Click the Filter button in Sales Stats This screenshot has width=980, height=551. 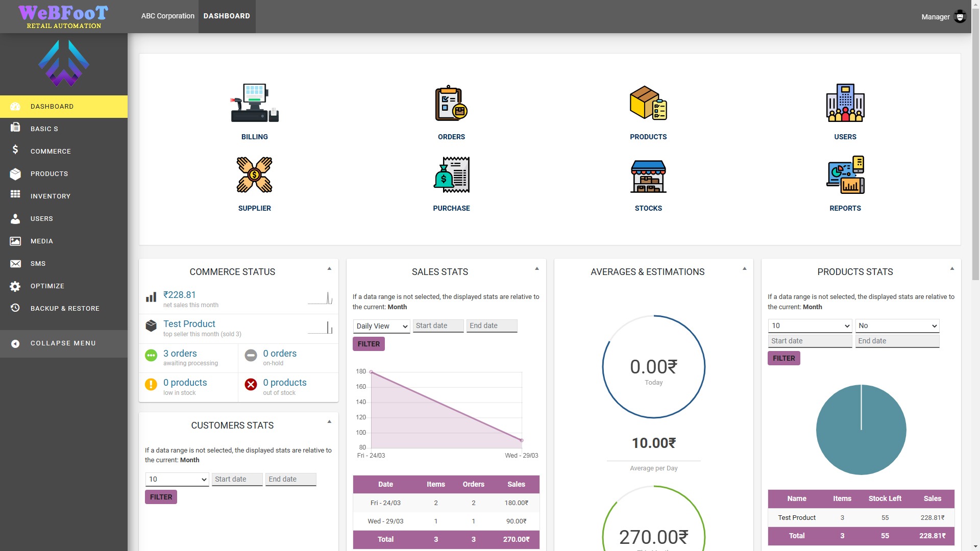pyautogui.click(x=369, y=344)
